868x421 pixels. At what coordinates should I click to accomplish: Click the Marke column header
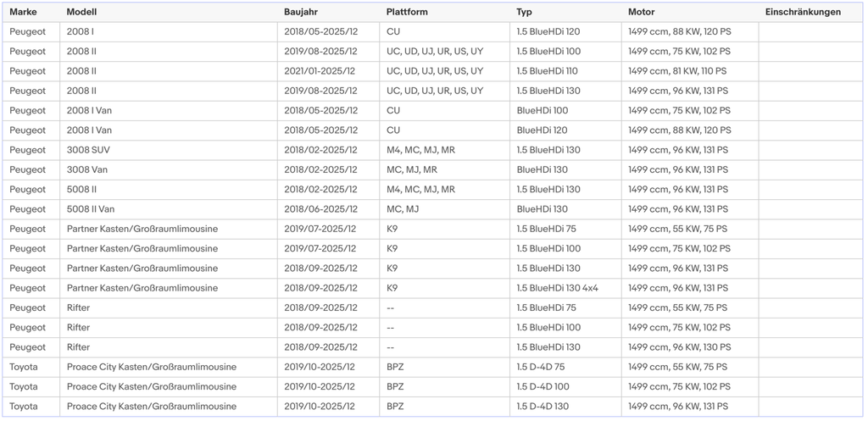click(31, 12)
